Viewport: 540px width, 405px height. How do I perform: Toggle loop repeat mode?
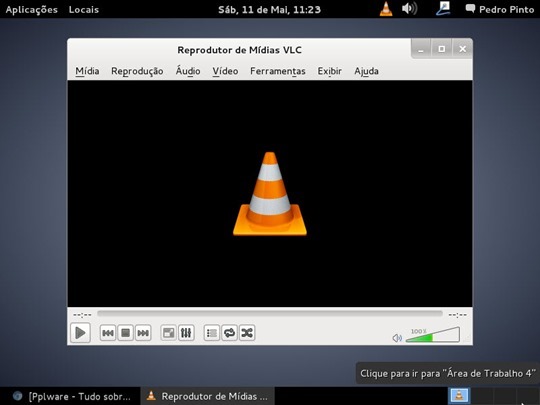click(229, 333)
